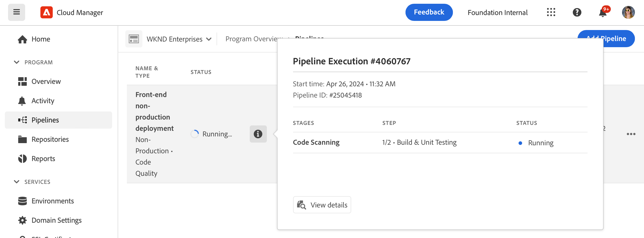Image resolution: width=644 pixels, height=238 pixels.
Task: Open the pipeline row more actions menu
Action: (631, 134)
